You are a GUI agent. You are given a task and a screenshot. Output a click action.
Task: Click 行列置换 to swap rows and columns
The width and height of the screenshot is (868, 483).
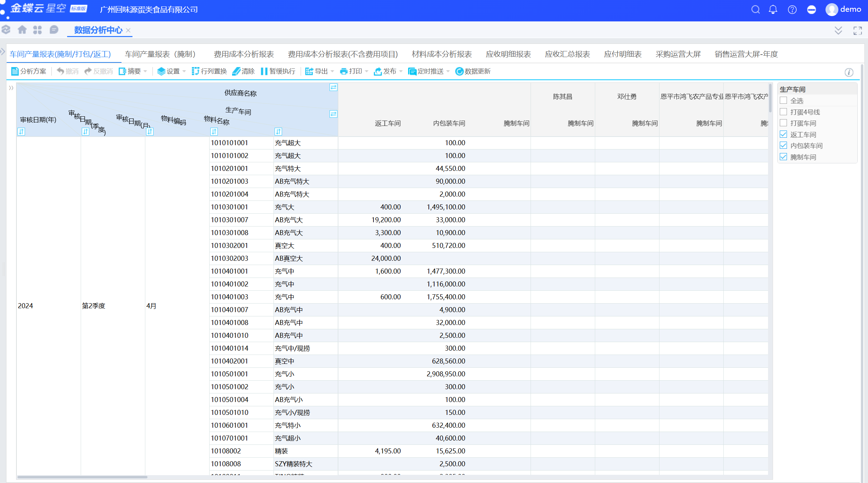(x=210, y=71)
